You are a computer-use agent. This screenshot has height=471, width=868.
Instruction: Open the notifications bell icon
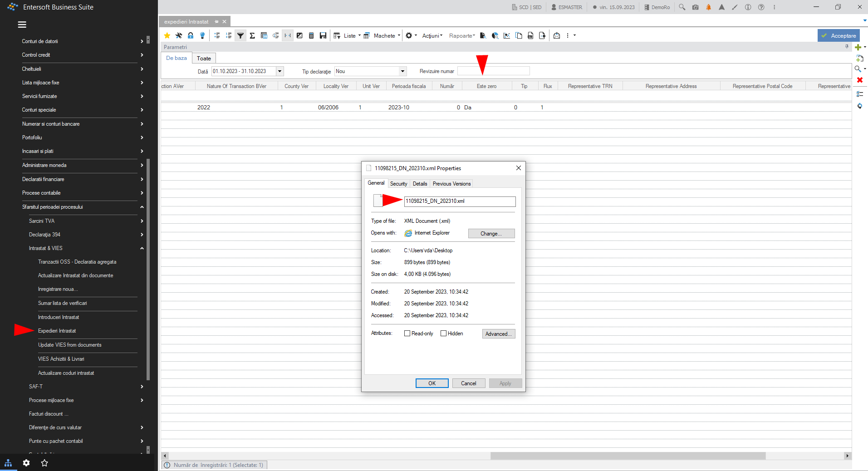708,7
